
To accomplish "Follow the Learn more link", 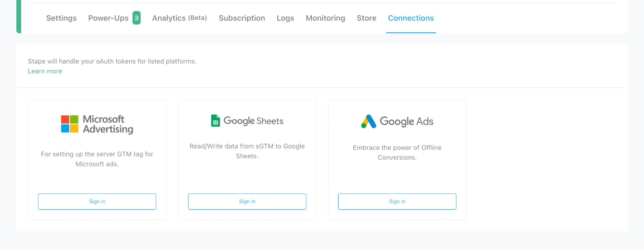I will (45, 71).
